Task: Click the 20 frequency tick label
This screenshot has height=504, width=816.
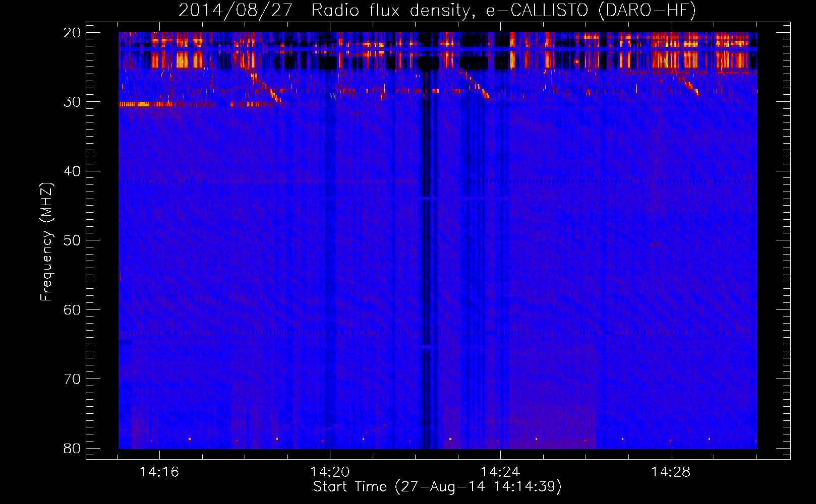Action: (72, 33)
